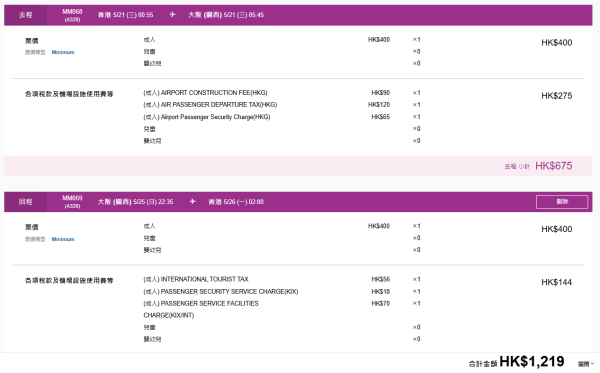The image size is (600, 373).
Task: Click the HK$18 charge amount
Action: 380,292
